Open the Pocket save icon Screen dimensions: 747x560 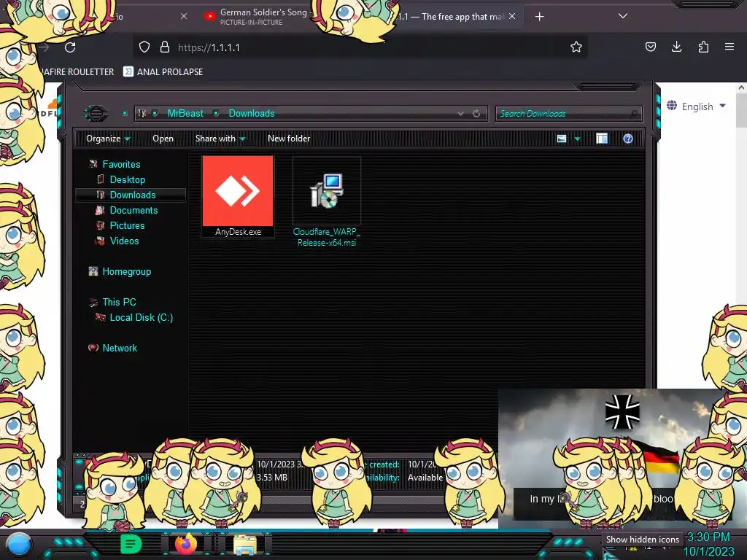[x=650, y=47]
